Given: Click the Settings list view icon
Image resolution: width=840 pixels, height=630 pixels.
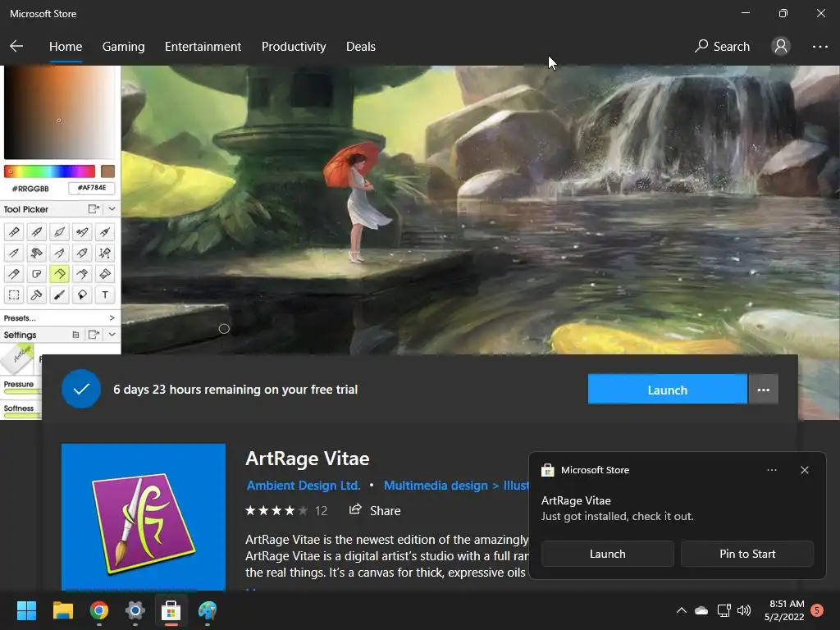Looking at the screenshot, I should pos(75,335).
